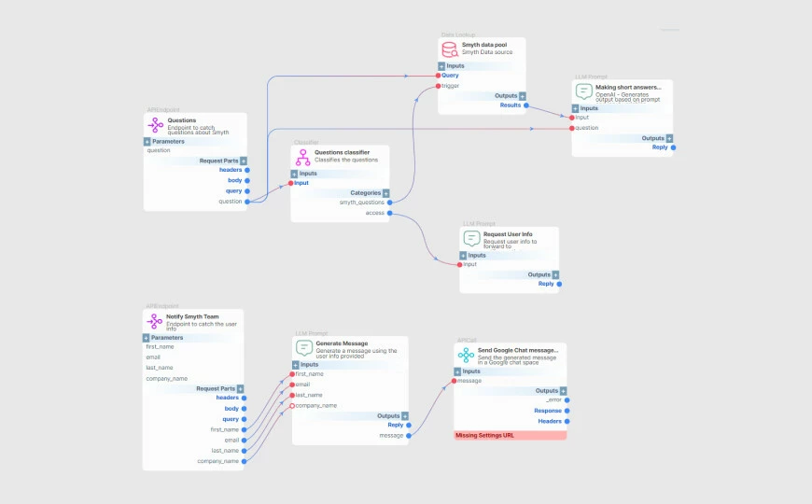Add an input to Generate Message node
This screenshot has height=504, width=812.
coord(296,365)
